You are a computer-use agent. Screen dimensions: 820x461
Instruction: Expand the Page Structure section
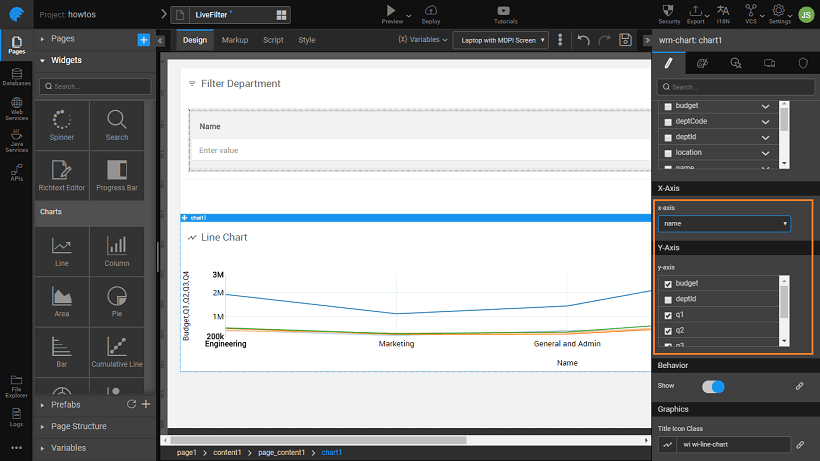79,426
